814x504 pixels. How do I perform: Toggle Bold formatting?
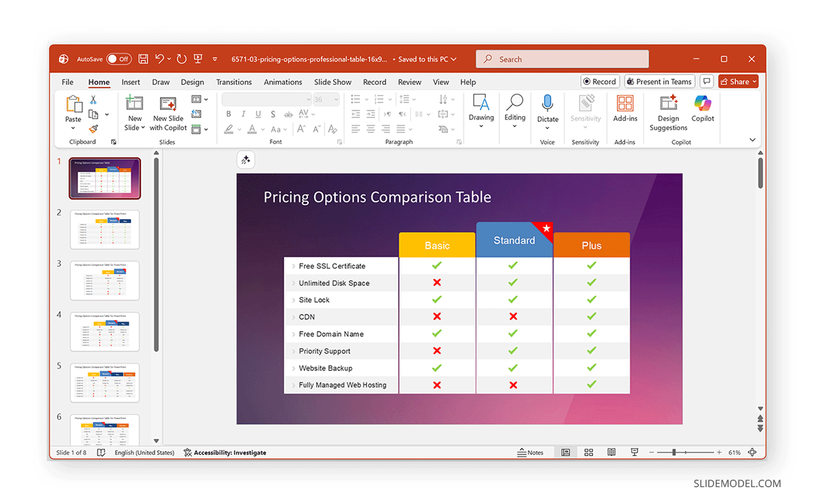click(x=229, y=114)
